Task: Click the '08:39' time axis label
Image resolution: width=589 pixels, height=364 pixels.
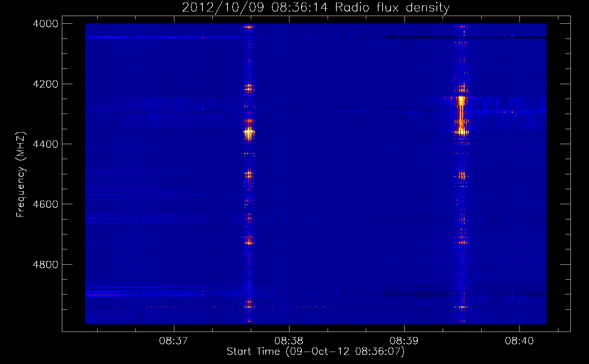Action: click(x=404, y=341)
